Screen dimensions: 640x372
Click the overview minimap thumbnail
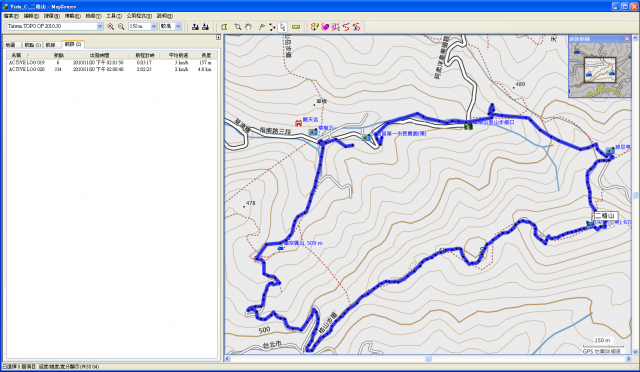pyautogui.click(x=600, y=69)
